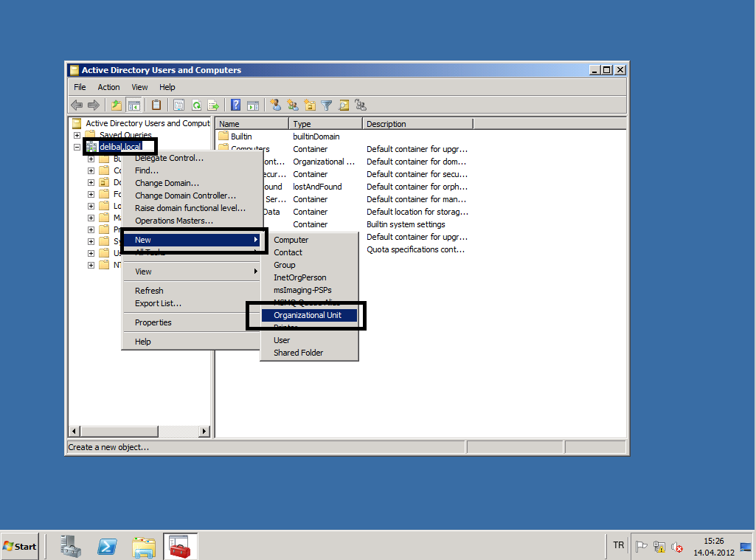Expand the Saved Queries tree node
The width and height of the screenshot is (756, 560).
(x=77, y=136)
